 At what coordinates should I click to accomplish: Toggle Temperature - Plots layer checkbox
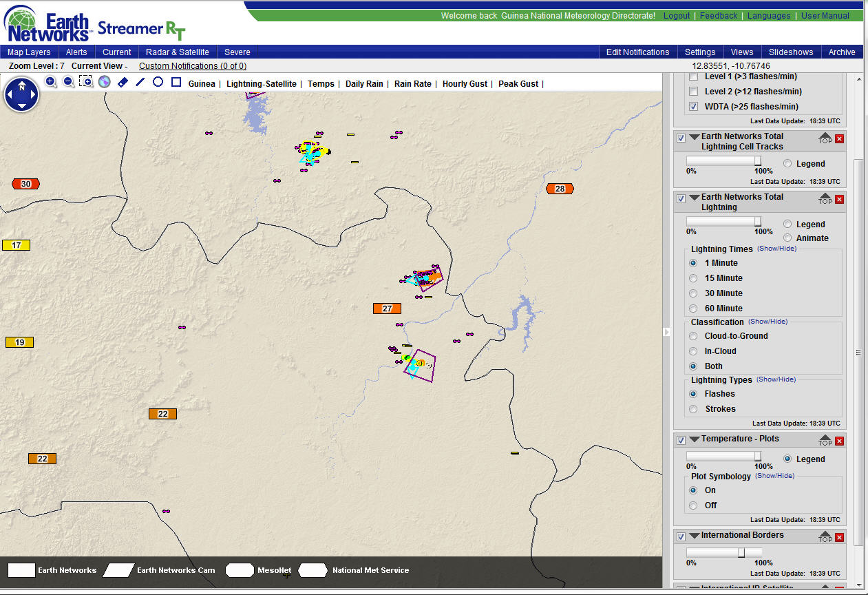pyautogui.click(x=681, y=440)
